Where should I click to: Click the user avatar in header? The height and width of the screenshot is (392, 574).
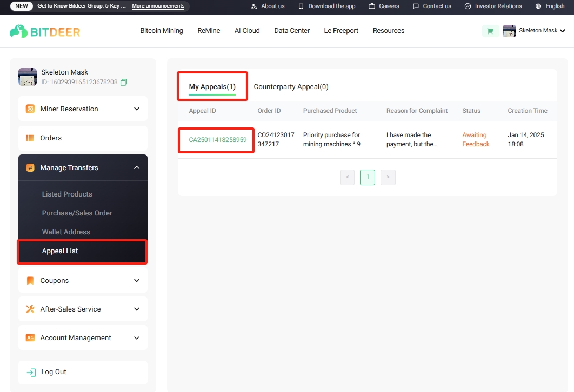click(x=509, y=31)
